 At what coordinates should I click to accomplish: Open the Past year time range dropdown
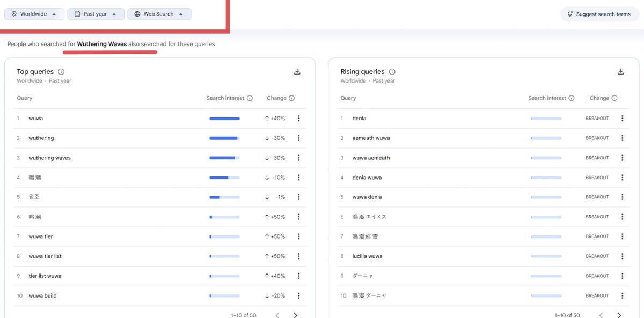point(96,14)
